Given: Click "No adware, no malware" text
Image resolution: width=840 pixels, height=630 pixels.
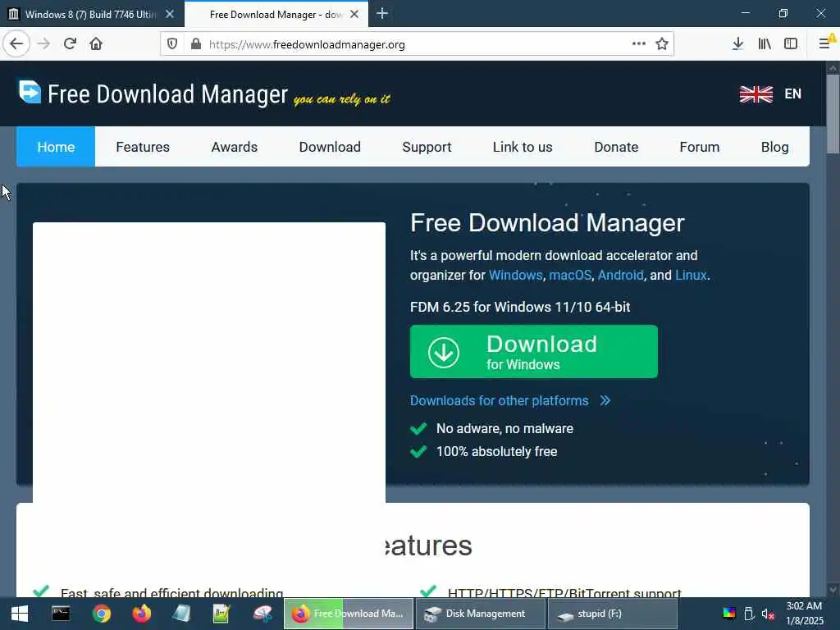Looking at the screenshot, I should pyautogui.click(x=504, y=428).
